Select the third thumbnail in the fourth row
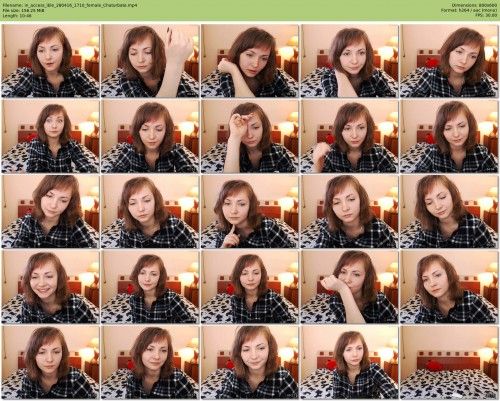The image size is (500, 401). click(250, 287)
